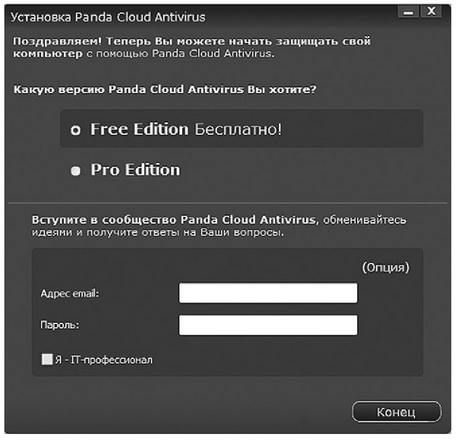Click the Какую версию Panda Cloud Antivirus heading
461x441 pixels.
click(165, 90)
